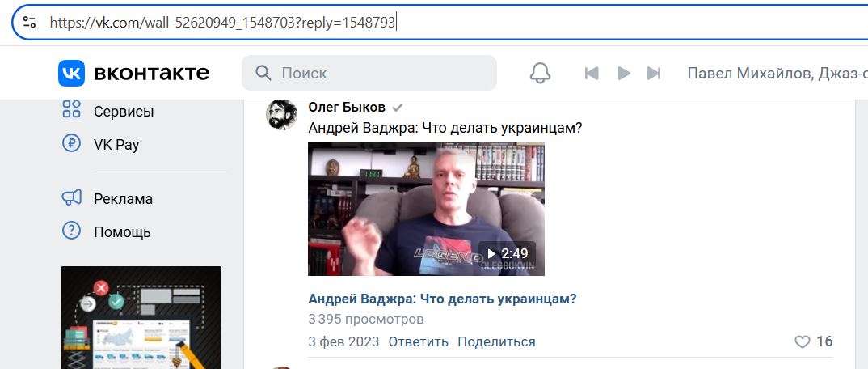Click the VK logo icon
Viewport: 868px width, 369px height.
[71, 73]
